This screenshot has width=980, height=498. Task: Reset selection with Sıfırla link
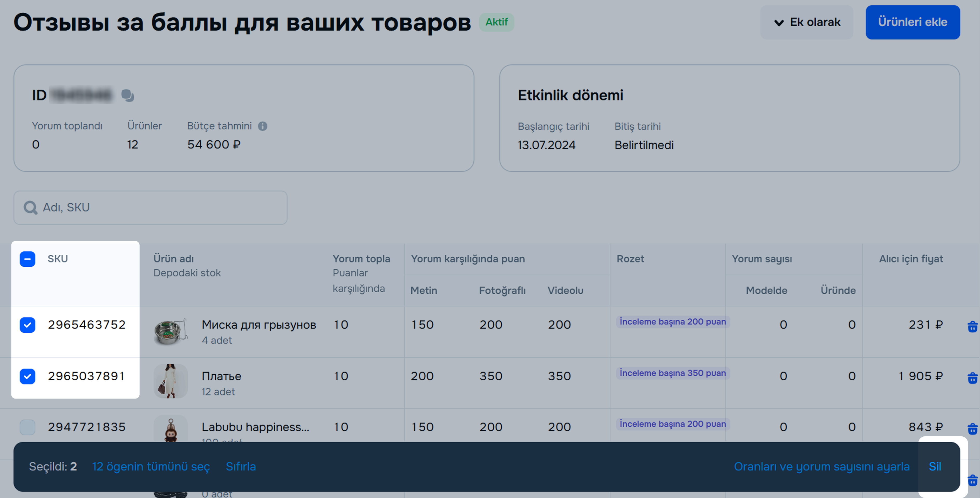[240, 466]
